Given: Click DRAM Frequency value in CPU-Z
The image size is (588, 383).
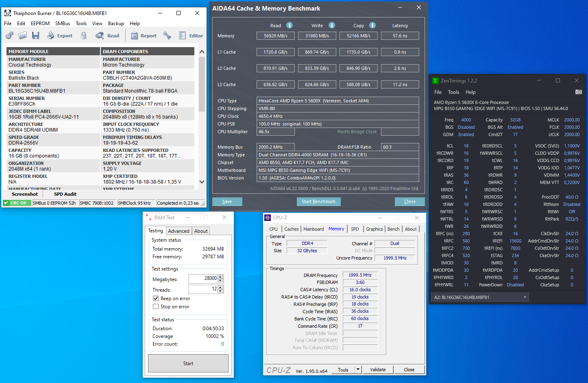Looking at the screenshot, I should click(360, 275).
